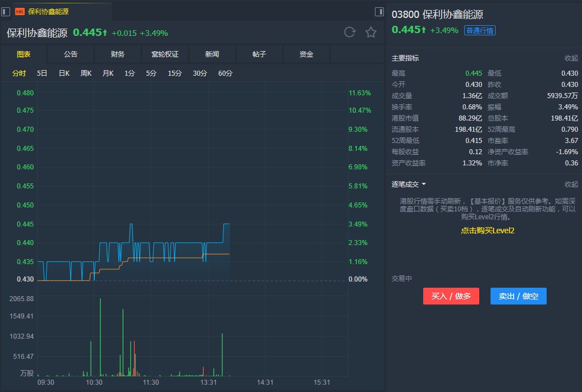
Task: Click the HK market badge icon
Action: coord(20,12)
